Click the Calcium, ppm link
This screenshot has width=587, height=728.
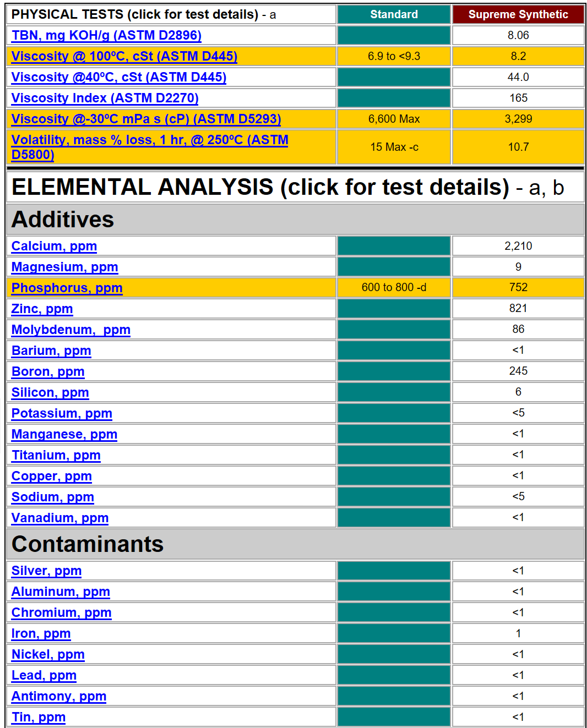(x=54, y=246)
